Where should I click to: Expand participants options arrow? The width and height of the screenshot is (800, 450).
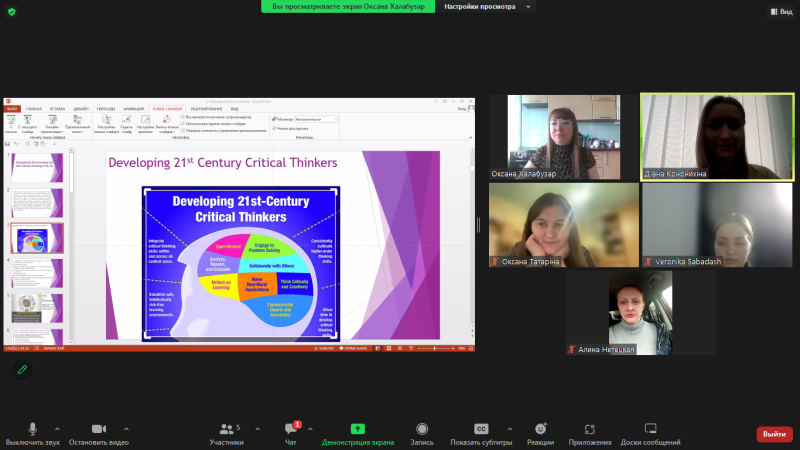point(258,429)
